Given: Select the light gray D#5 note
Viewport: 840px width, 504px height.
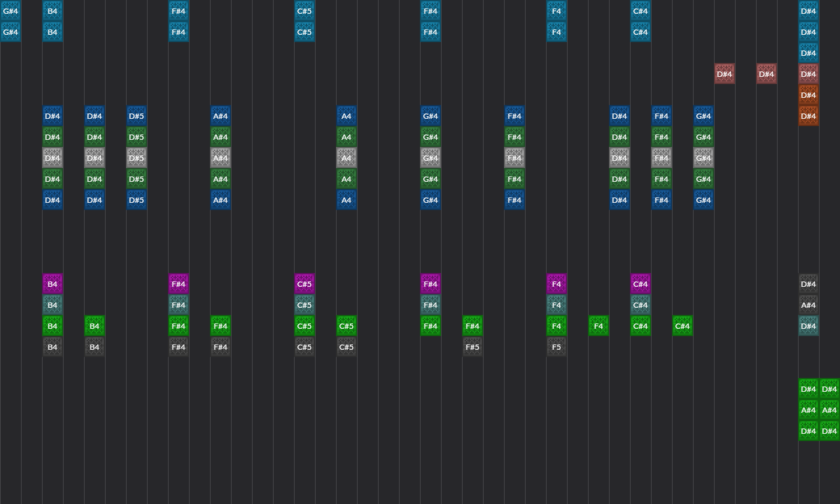Looking at the screenshot, I should pos(136,158).
